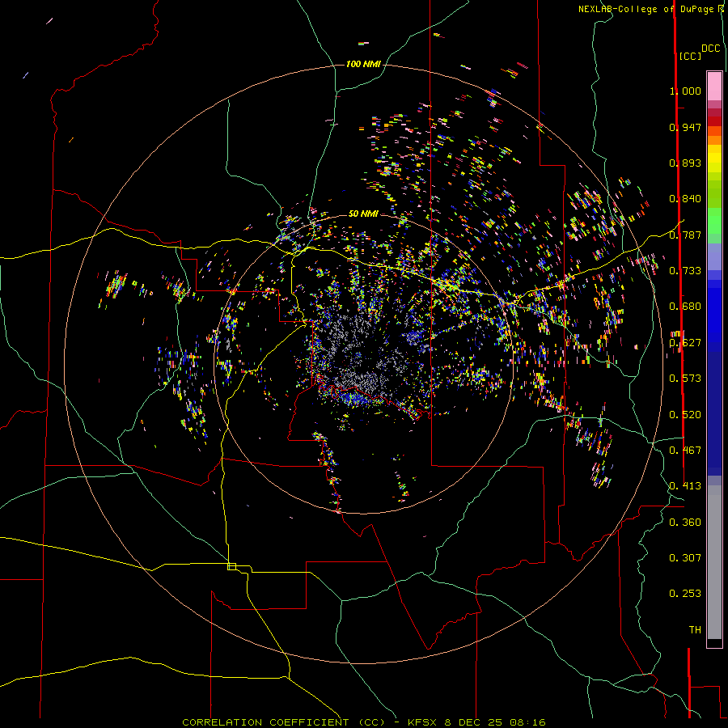The width and height of the screenshot is (728, 728).
Task: Click the 0.680 legend value
Action: click(685, 307)
